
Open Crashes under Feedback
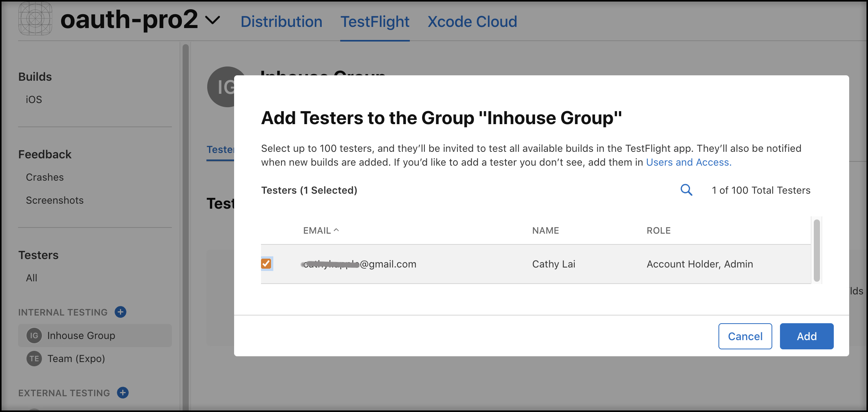(45, 177)
